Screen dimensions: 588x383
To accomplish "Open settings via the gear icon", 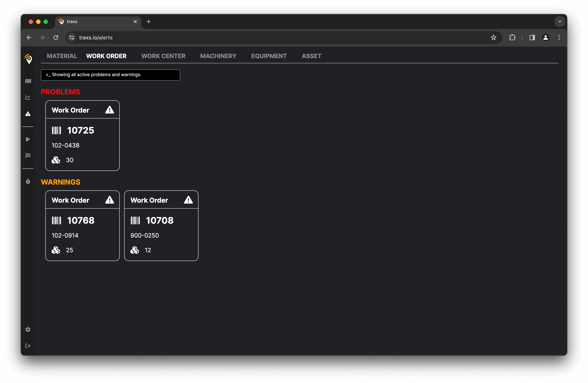I will click(x=28, y=330).
